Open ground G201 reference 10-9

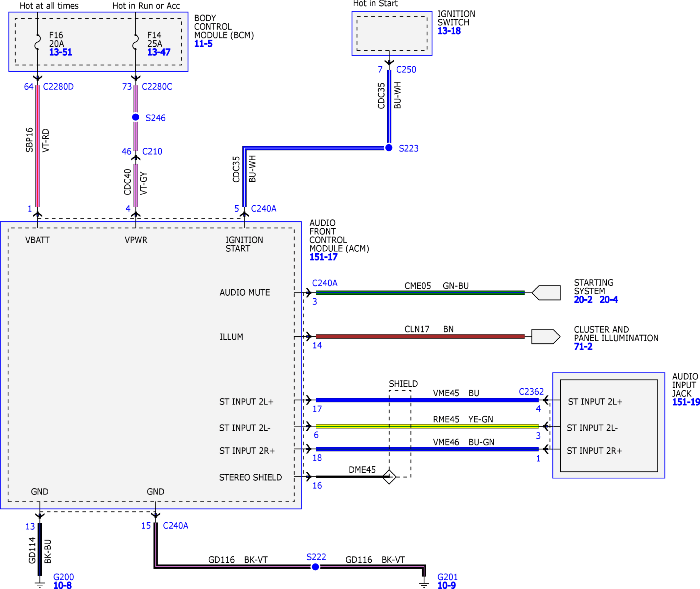click(x=446, y=585)
